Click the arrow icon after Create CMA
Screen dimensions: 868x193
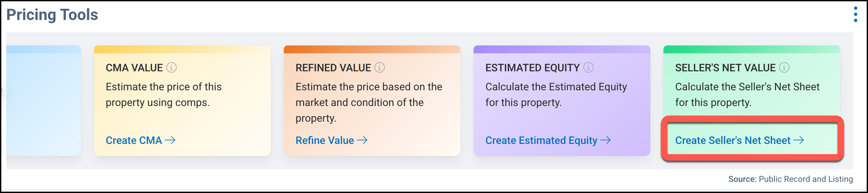170,140
